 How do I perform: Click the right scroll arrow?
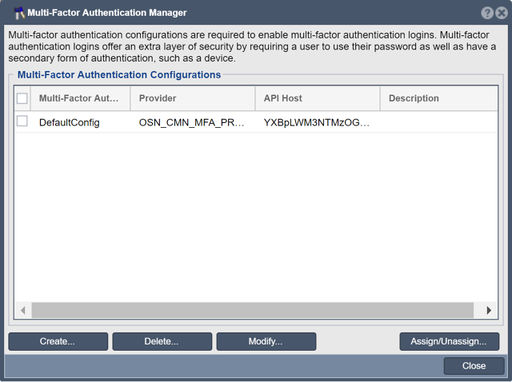pyautogui.click(x=489, y=310)
